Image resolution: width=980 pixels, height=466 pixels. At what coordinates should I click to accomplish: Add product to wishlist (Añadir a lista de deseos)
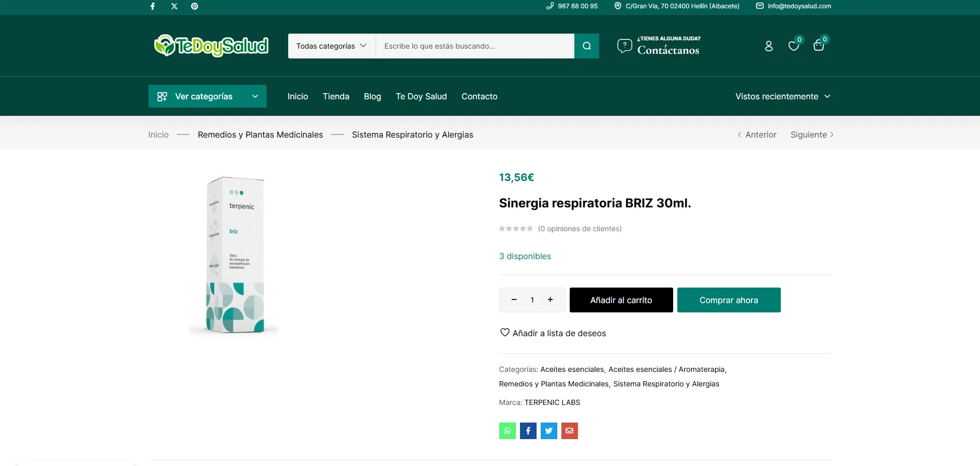click(x=553, y=333)
